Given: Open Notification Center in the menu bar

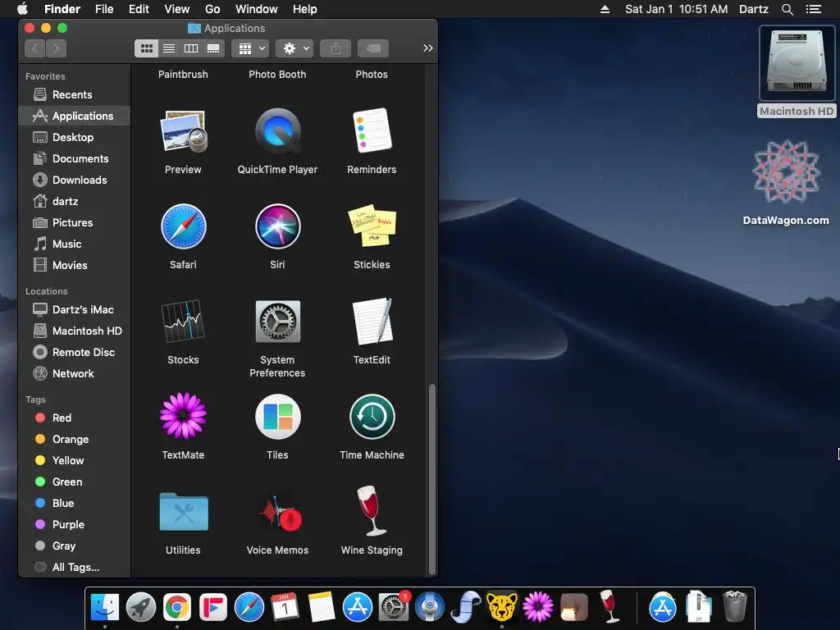Looking at the screenshot, I should (813, 9).
